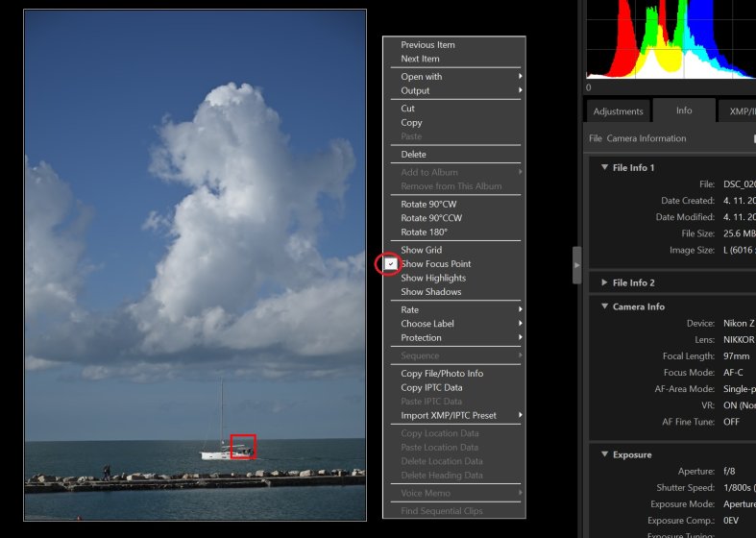756x538 pixels.
Task: Click the Exposure Comp. value 0EV
Action: click(731, 521)
